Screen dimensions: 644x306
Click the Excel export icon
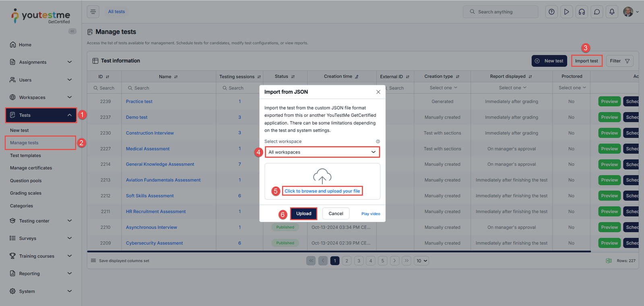click(x=609, y=261)
